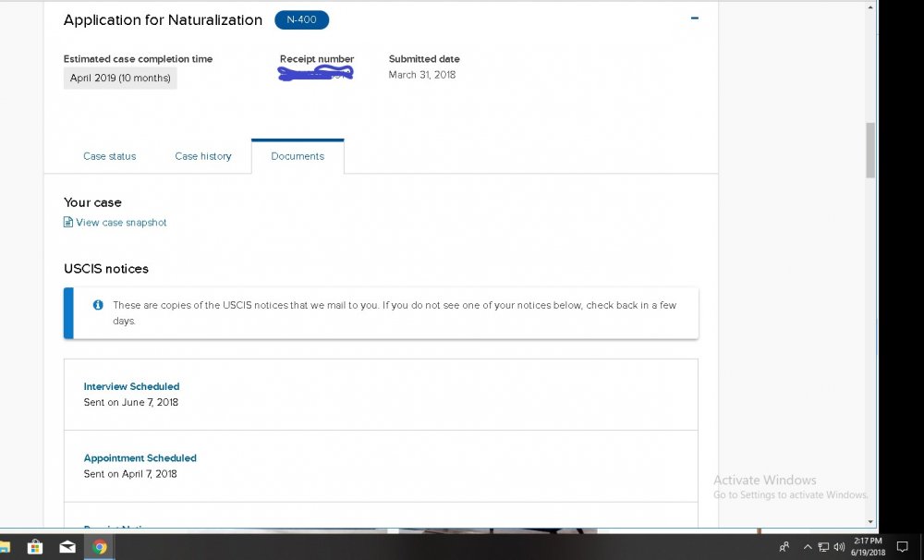Click the Your case heading
This screenshot has height=560, width=924.
(92, 202)
